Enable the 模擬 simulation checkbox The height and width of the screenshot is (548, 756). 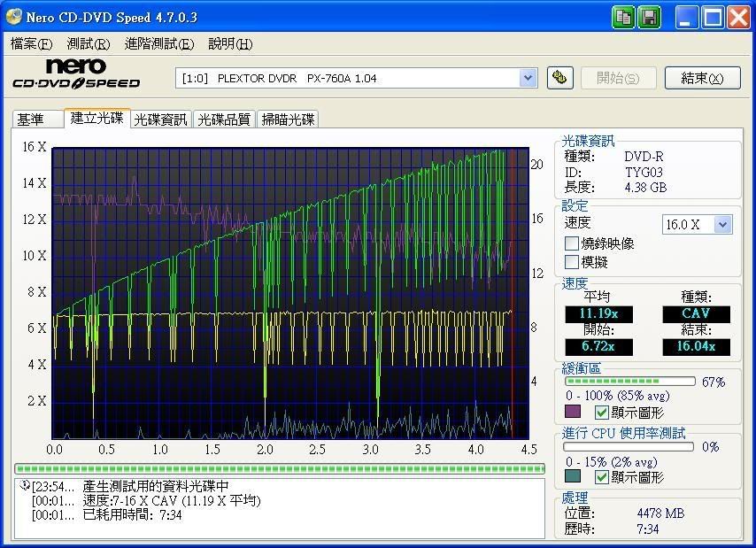pyautogui.click(x=572, y=262)
